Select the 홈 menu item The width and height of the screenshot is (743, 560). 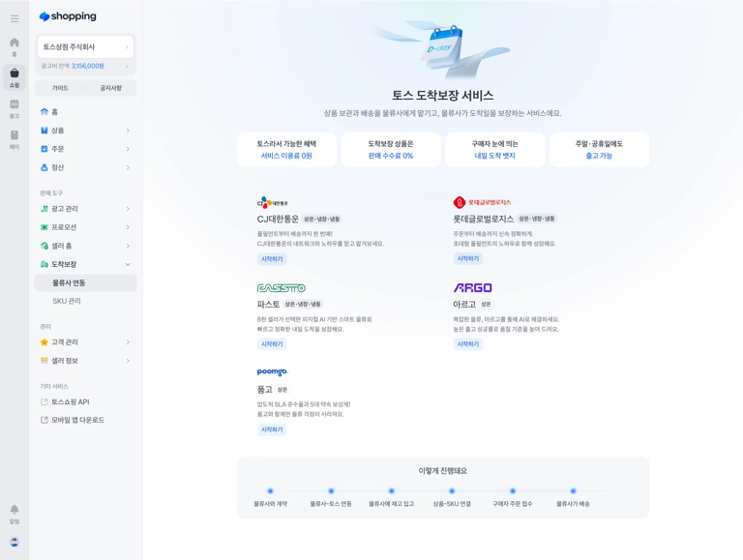pos(85,112)
